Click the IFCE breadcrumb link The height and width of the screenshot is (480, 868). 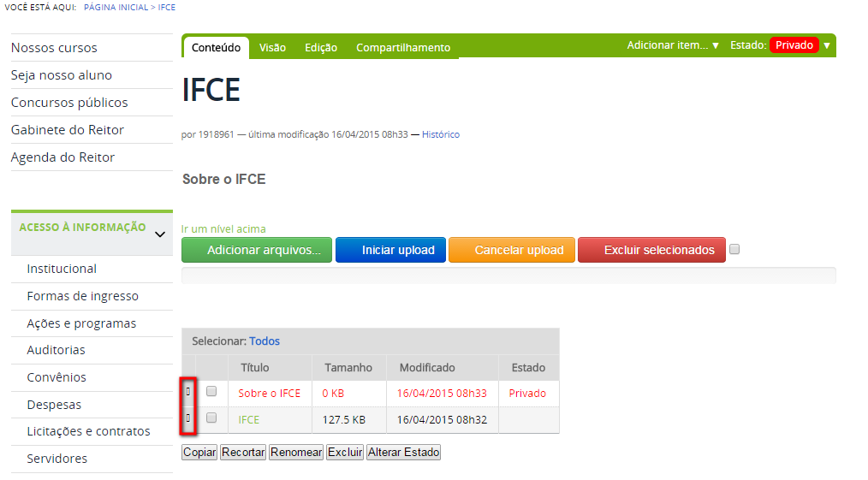coord(167,7)
